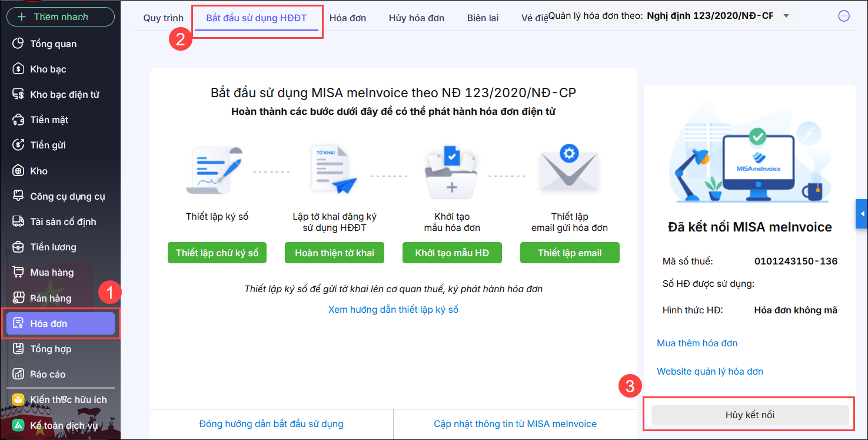Click the Tiền lương icon
The image size is (868, 440).
[x=19, y=247]
